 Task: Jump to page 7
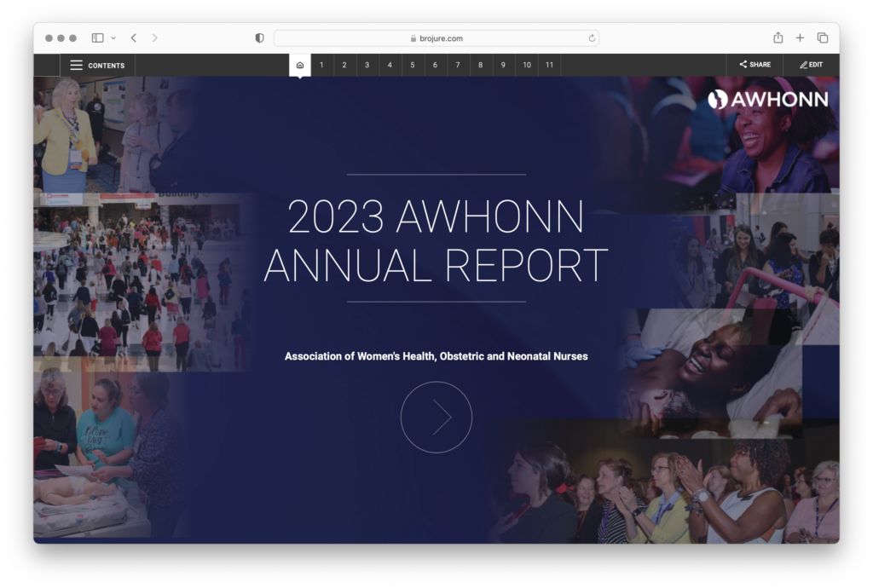[x=458, y=65]
